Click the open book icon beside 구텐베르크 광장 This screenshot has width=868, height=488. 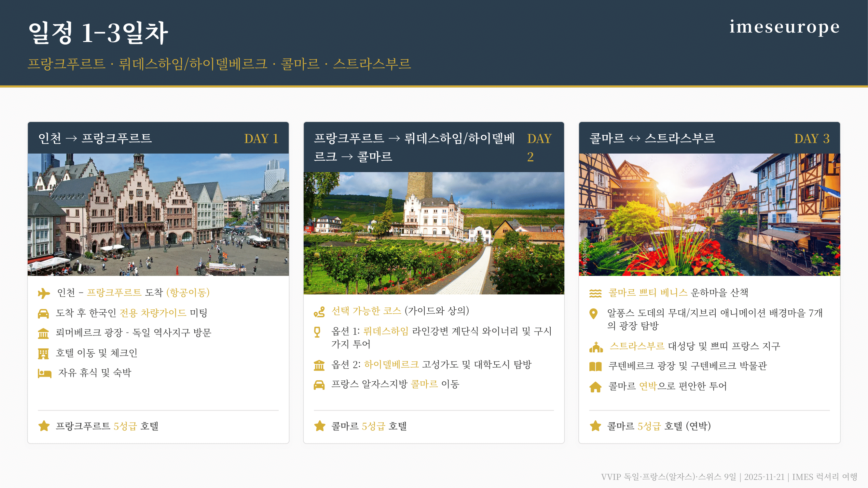595,366
